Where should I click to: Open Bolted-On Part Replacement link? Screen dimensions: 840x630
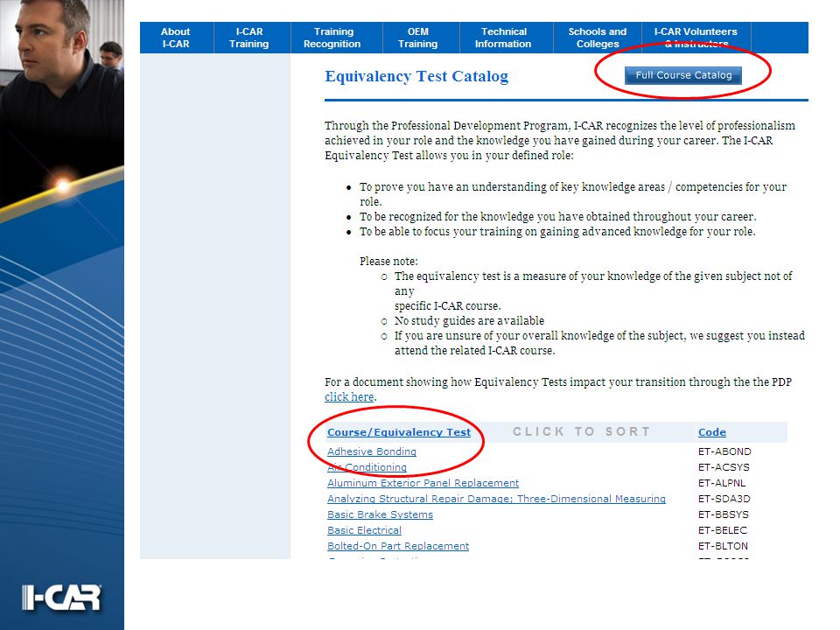click(x=398, y=546)
